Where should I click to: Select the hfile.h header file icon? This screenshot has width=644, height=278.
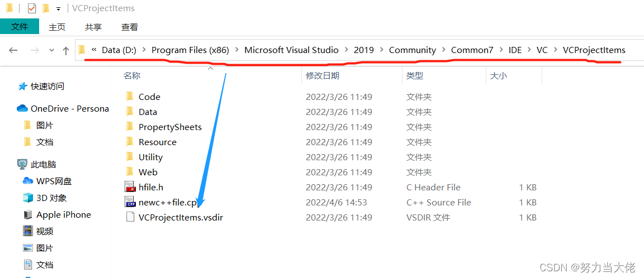(x=130, y=187)
